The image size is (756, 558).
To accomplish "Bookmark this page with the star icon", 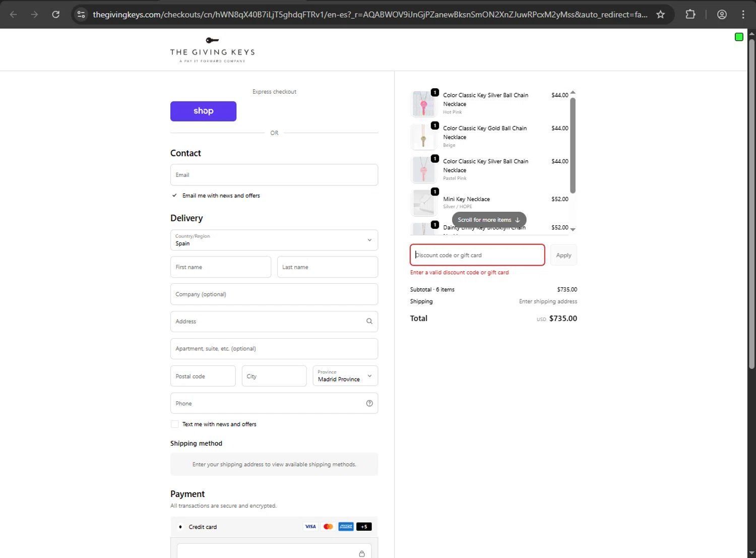I will (x=660, y=14).
